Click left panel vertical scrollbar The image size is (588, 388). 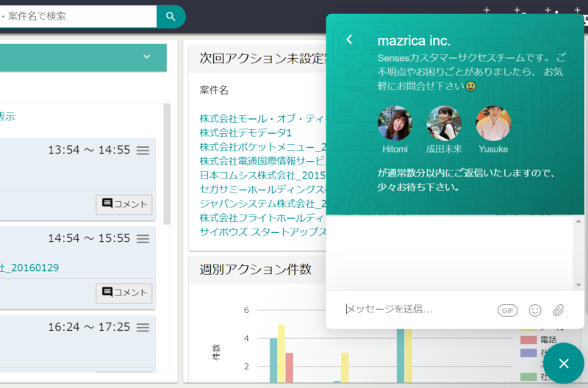pyautogui.click(x=168, y=164)
